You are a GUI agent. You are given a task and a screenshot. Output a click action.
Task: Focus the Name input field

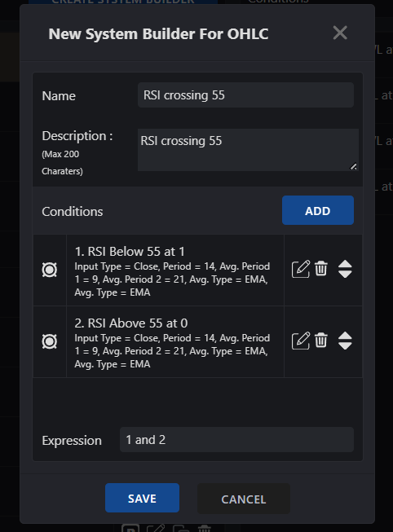click(245, 95)
